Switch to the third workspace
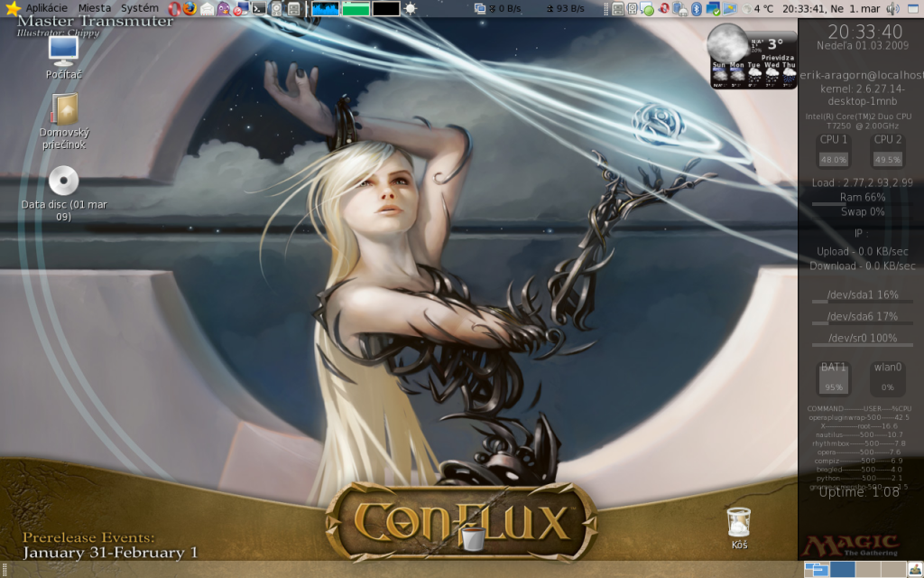Screen dimensions: 924x578 point(869,569)
